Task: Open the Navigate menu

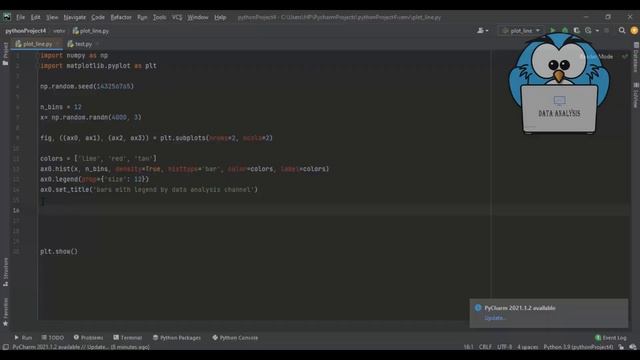Action: (75, 17)
